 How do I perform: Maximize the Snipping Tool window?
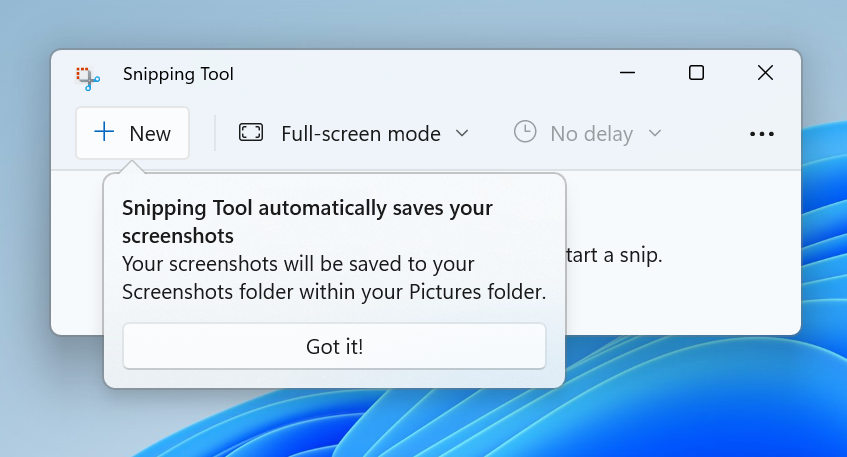(696, 73)
